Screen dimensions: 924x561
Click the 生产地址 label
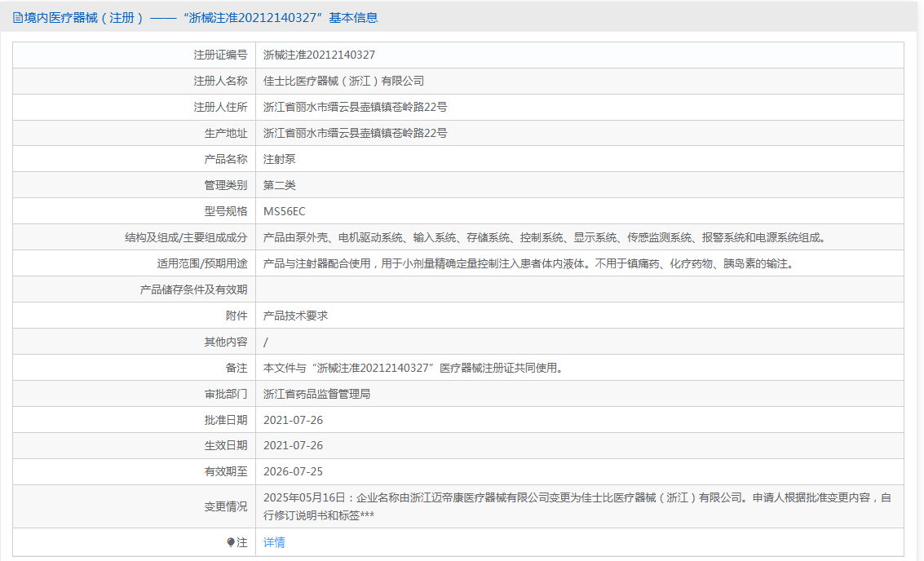pos(226,133)
